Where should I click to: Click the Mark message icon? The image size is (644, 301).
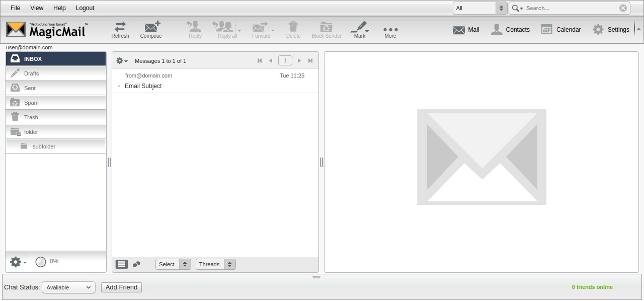358,29
